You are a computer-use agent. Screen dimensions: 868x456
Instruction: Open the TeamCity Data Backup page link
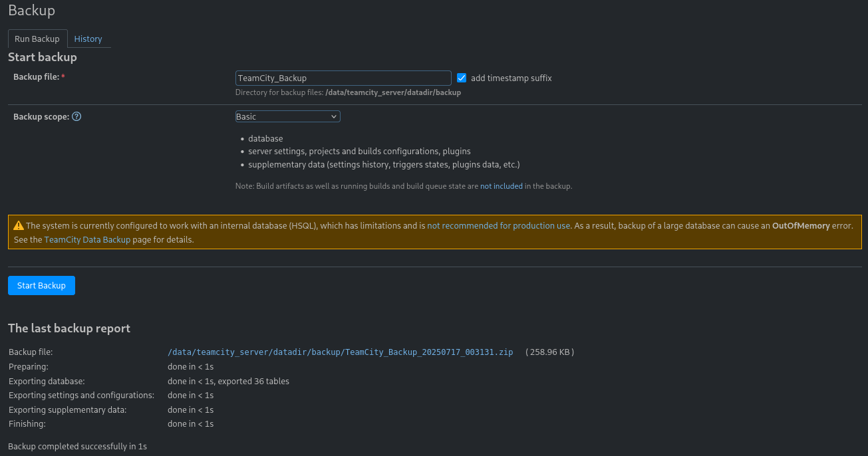pyautogui.click(x=87, y=240)
